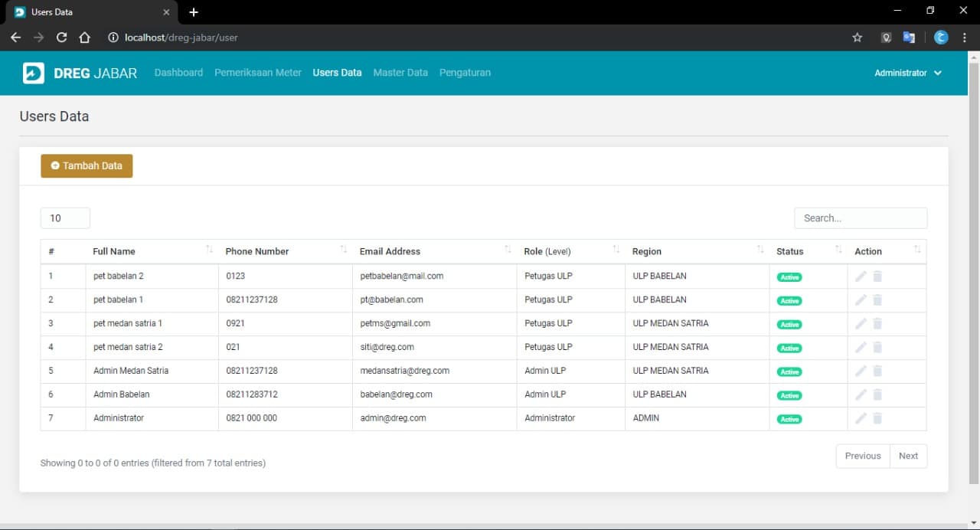Open the Administrator account dropdown
The width and height of the screenshot is (980, 530).
click(x=908, y=73)
